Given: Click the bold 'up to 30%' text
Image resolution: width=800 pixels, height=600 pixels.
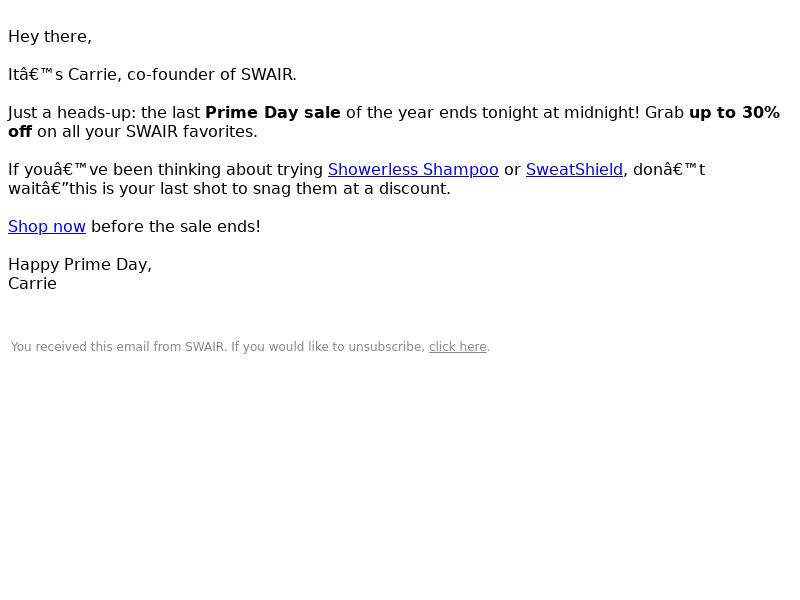Looking at the screenshot, I should point(734,112).
